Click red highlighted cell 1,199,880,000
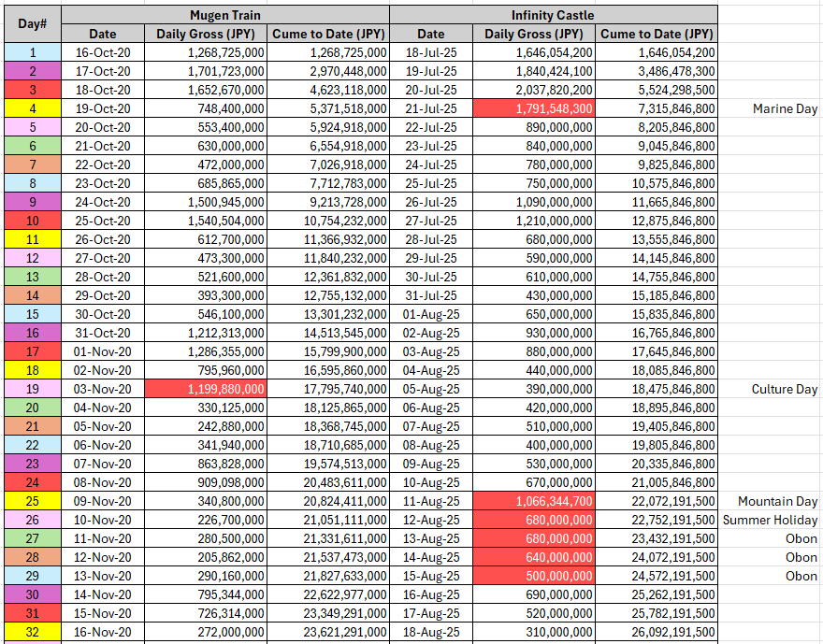The width and height of the screenshot is (823, 644). (x=206, y=389)
